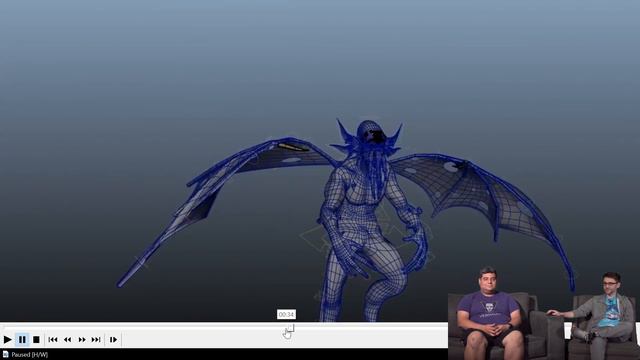Click the Paused [H/W] status text

(x=29, y=355)
